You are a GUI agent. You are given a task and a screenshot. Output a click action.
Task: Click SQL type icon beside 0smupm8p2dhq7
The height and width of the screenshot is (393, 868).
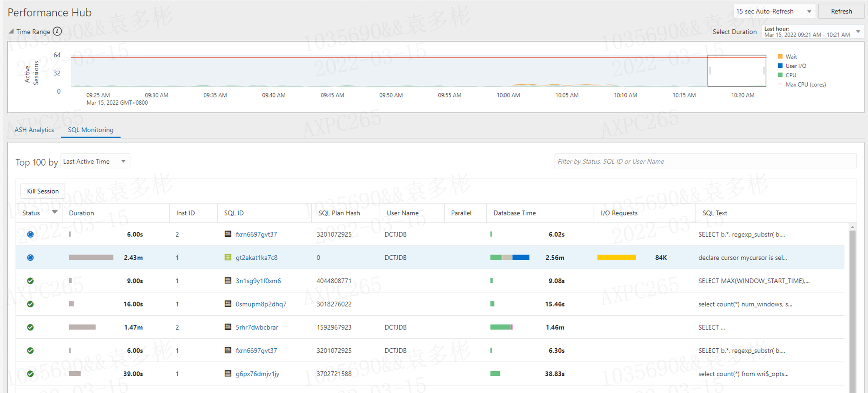pos(228,304)
